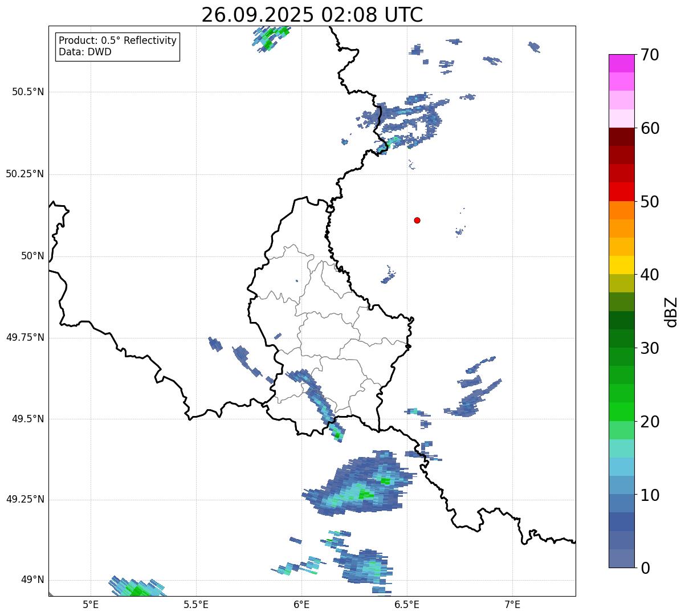This screenshot has width=685, height=616.
Task: Click the colorbar tick label '20'
Action: coord(650,422)
